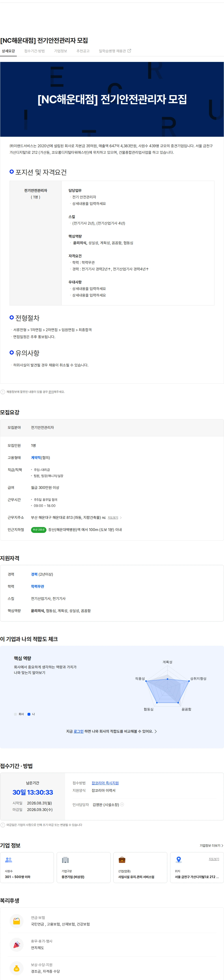Click the 경력 requirement highlighted text
Viewport: 224px width, 980px height.
[x=34, y=574]
